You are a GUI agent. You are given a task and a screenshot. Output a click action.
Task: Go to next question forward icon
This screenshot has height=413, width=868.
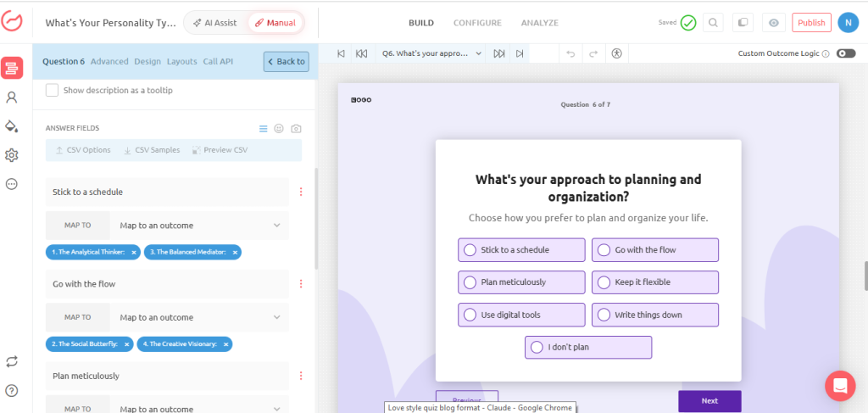point(498,53)
